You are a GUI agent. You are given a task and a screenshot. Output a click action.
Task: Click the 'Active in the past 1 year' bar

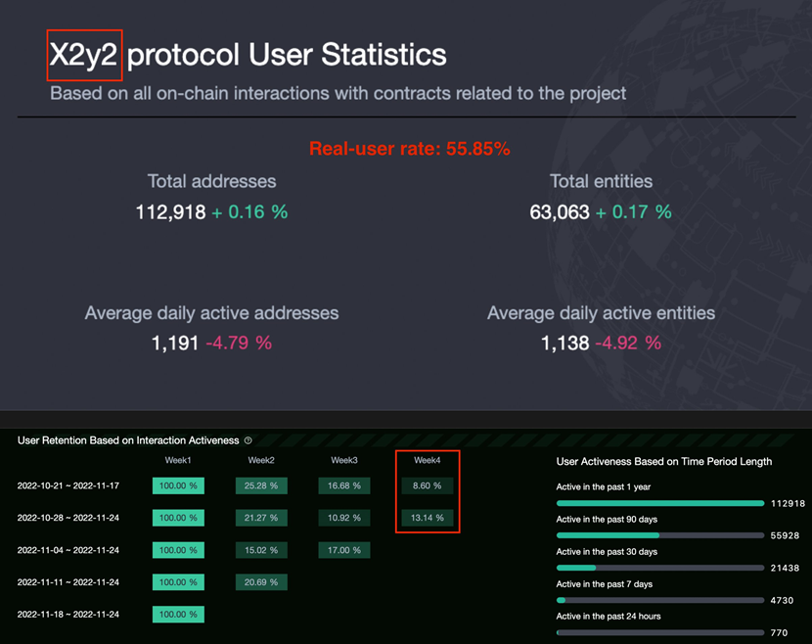pyautogui.click(x=660, y=503)
